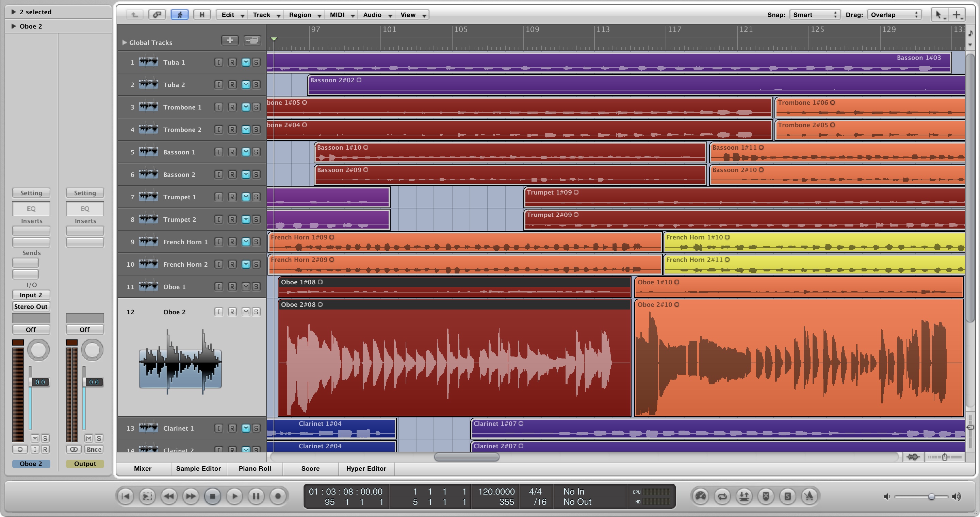Click the duplicate track icon next to plus

(252, 40)
